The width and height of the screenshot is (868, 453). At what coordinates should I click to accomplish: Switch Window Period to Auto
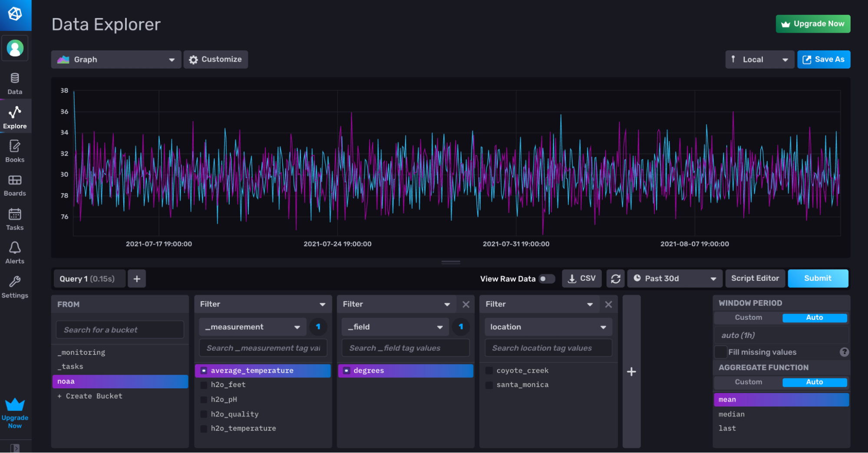tap(815, 318)
